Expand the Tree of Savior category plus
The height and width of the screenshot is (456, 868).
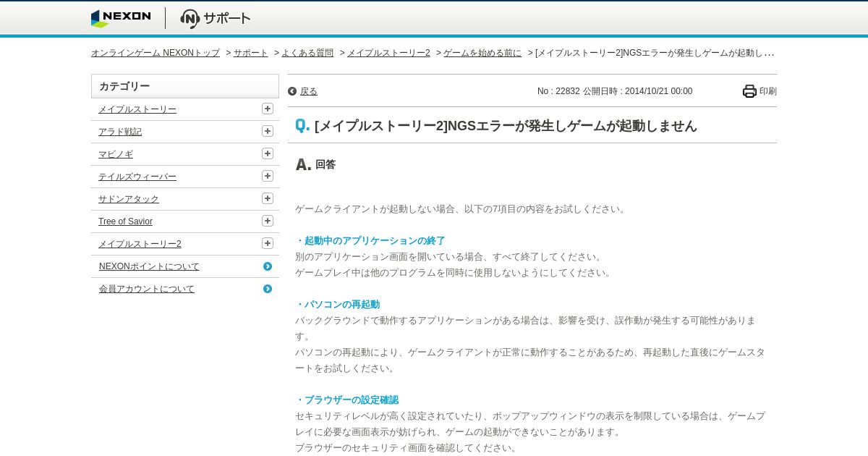268,221
